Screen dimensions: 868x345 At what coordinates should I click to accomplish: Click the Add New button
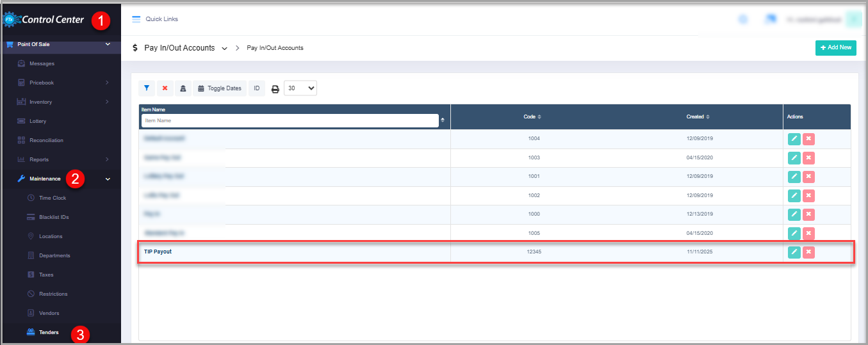click(835, 48)
